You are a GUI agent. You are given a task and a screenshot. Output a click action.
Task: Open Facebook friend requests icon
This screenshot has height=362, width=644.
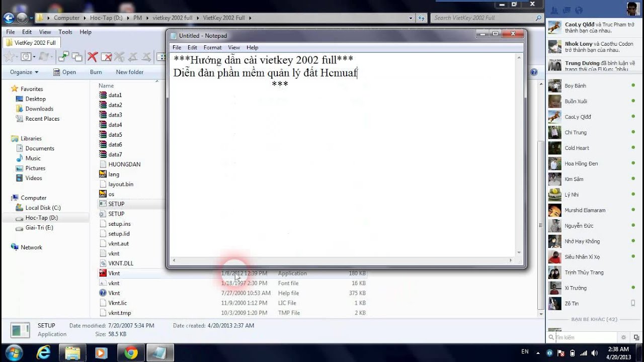555,10
